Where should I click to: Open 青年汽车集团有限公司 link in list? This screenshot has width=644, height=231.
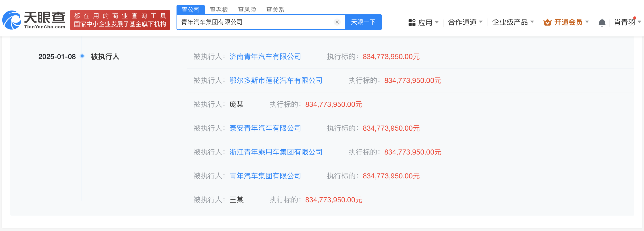point(265,176)
